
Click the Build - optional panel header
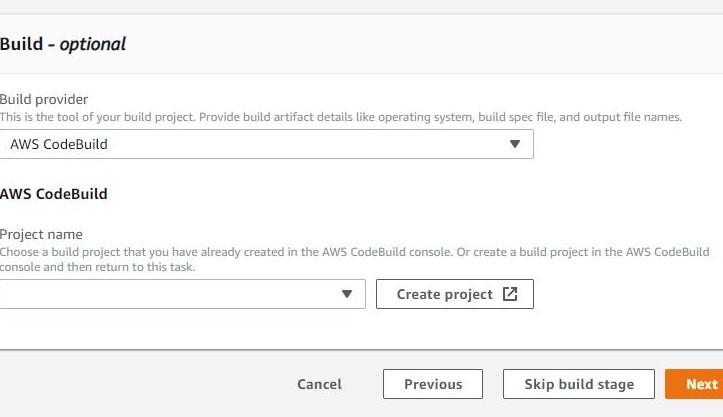click(x=362, y=44)
